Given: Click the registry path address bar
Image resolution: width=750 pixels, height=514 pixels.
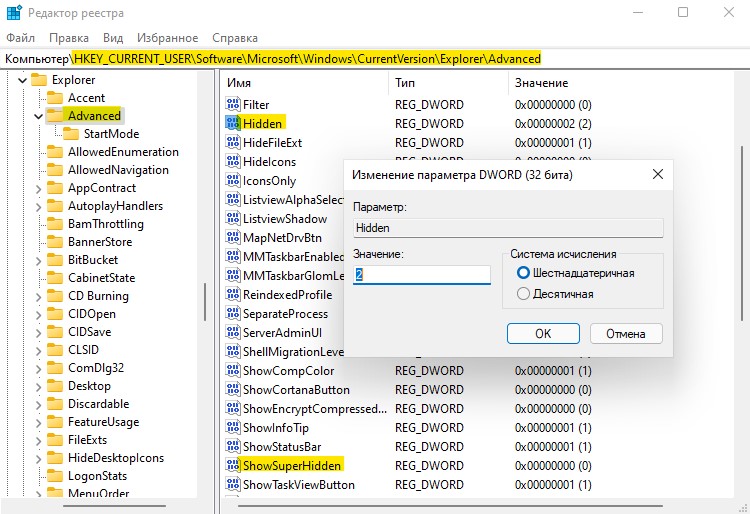Looking at the screenshot, I should click(x=375, y=59).
